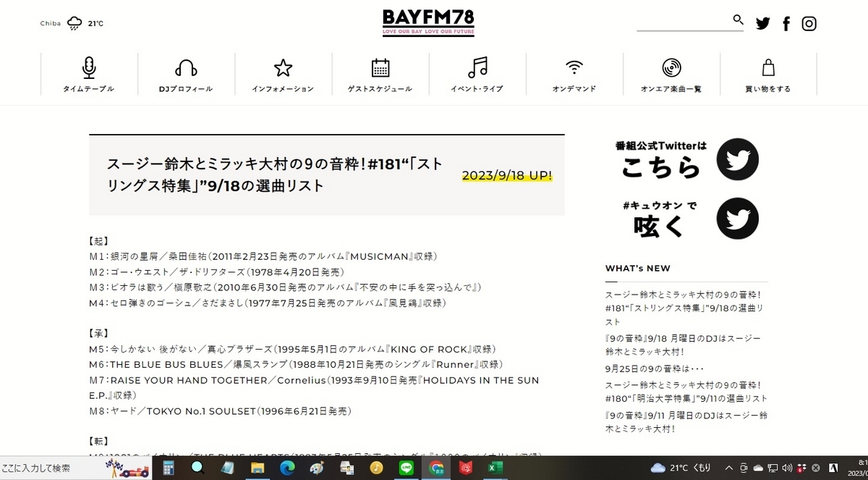Click the IME A input mode indicator
Screen dimensions: 868x480
pos(833,468)
